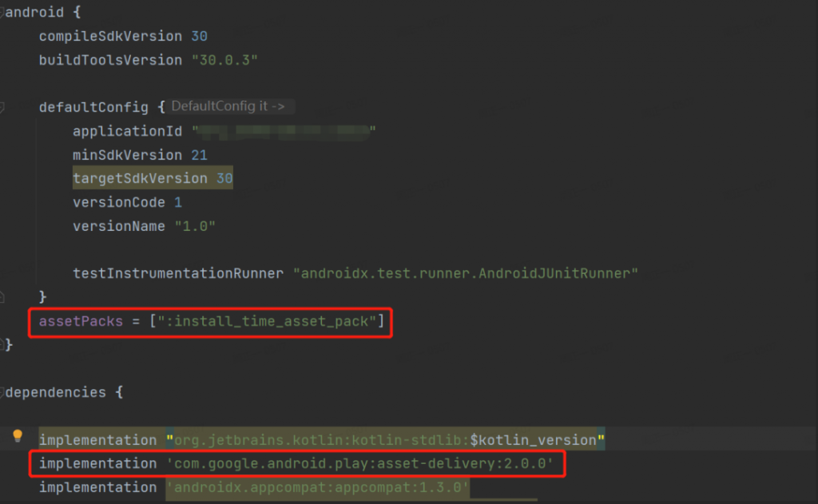Viewport: 818px width, 504px height.
Task: Collapse the dependencies block fold marker
Action: 2,392
